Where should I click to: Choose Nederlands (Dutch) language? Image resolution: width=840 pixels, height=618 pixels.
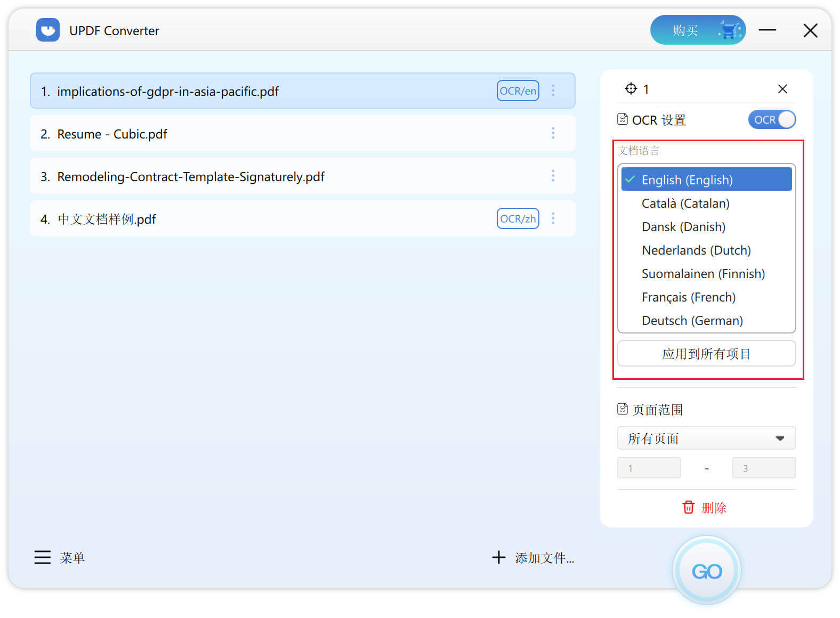pos(707,250)
